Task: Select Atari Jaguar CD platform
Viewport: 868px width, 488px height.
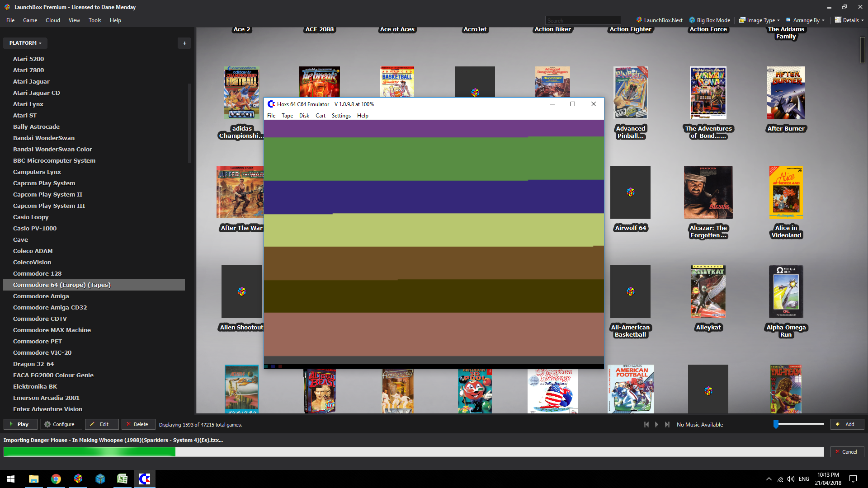Action: 36,93
